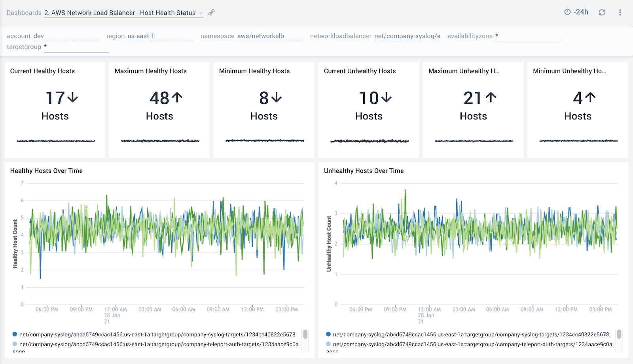Click the targetgroup wildcard input field
Screen dimensions: 633x364
coord(75,47)
